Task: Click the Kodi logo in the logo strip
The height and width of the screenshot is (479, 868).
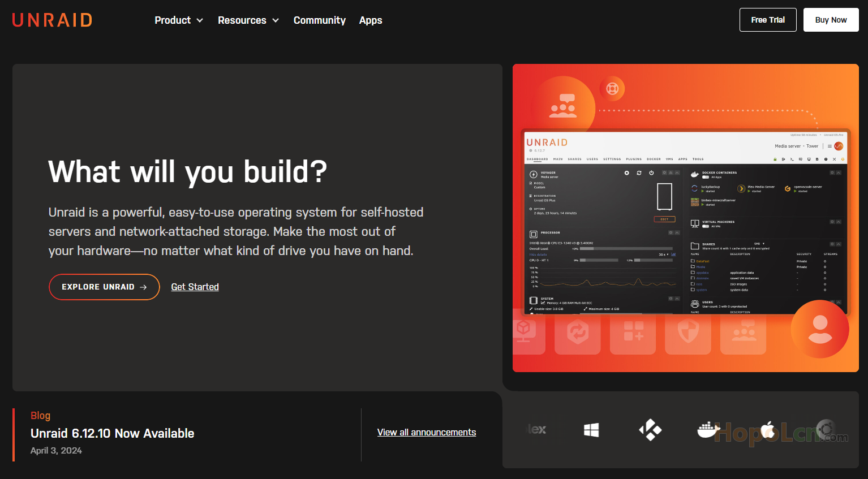Action: point(650,430)
